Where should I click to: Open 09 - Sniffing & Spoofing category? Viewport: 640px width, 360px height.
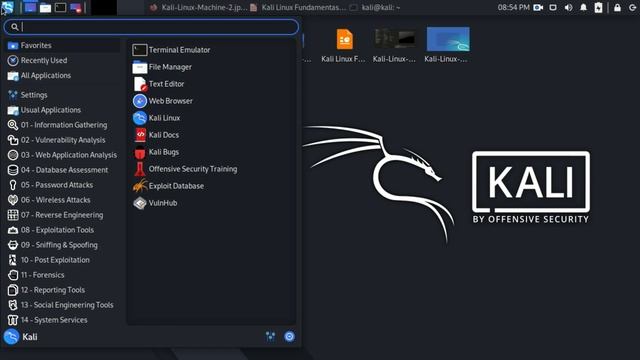coord(63,245)
